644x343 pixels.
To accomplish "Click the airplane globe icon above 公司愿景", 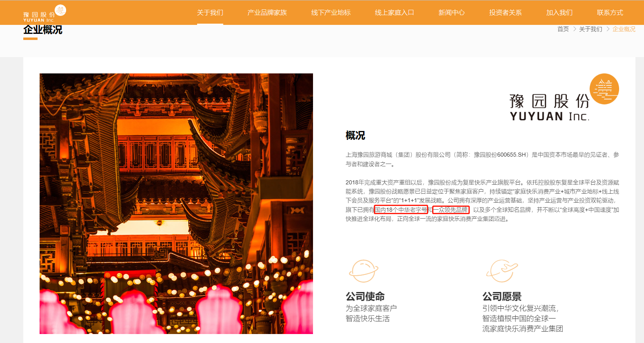I will point(502,271).
